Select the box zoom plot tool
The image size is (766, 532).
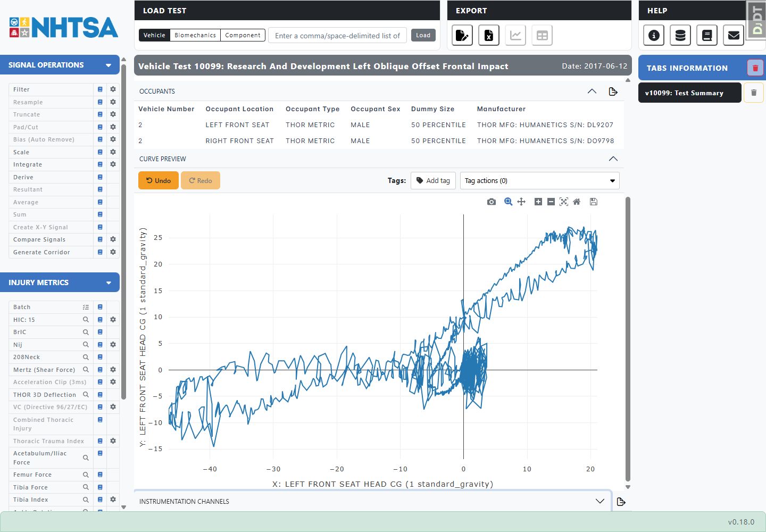tap(509, 202)
